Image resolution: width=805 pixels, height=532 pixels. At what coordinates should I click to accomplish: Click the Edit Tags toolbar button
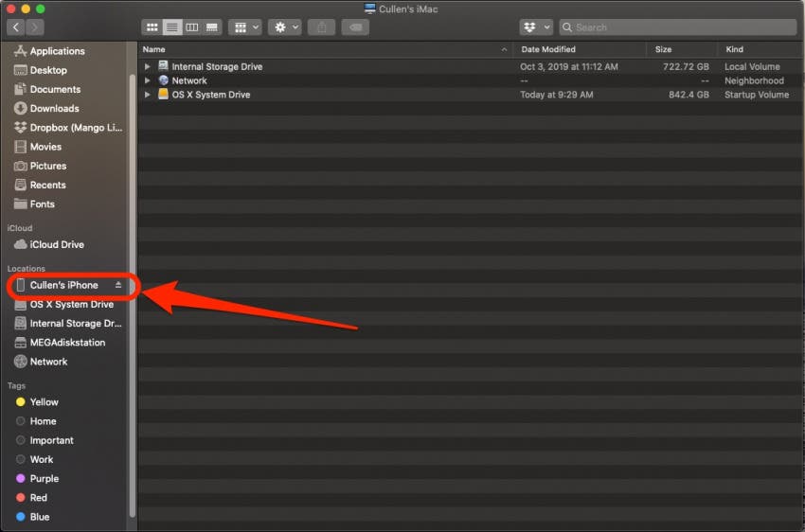pyautogui.click(x=355, y=27)
